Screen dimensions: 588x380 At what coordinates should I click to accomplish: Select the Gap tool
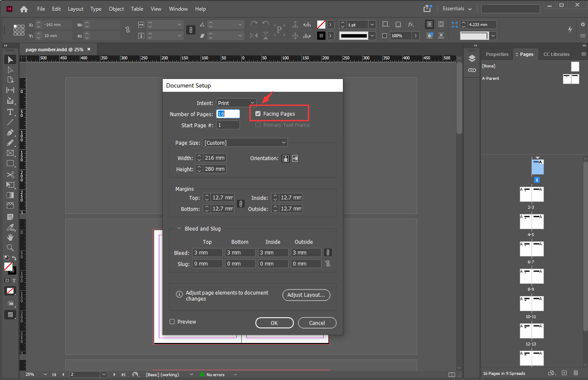(x=10, y=90)
